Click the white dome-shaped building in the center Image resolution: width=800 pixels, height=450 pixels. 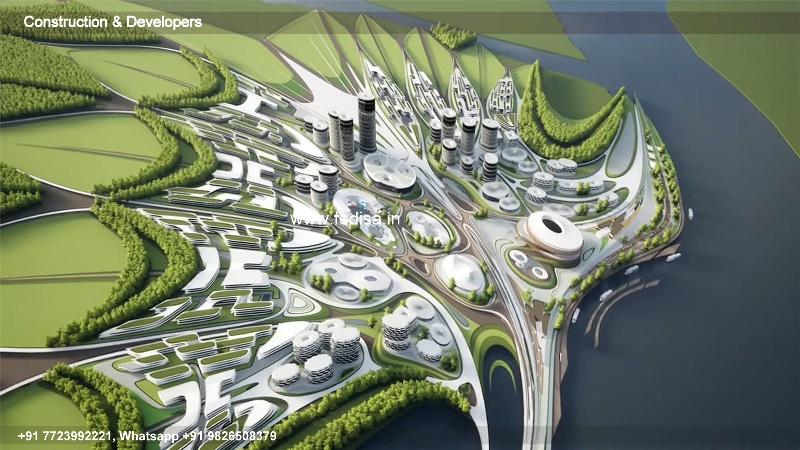(x=462, y=272)
